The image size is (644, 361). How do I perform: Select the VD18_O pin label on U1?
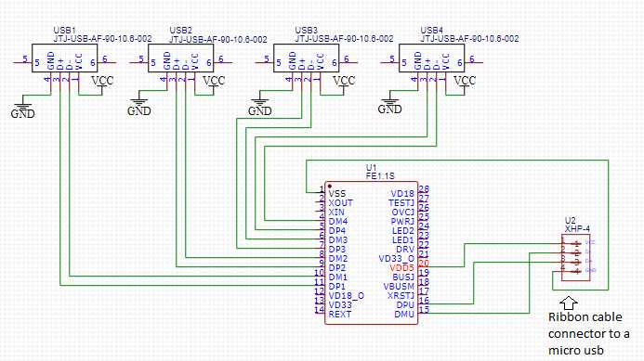pos(347,296)
